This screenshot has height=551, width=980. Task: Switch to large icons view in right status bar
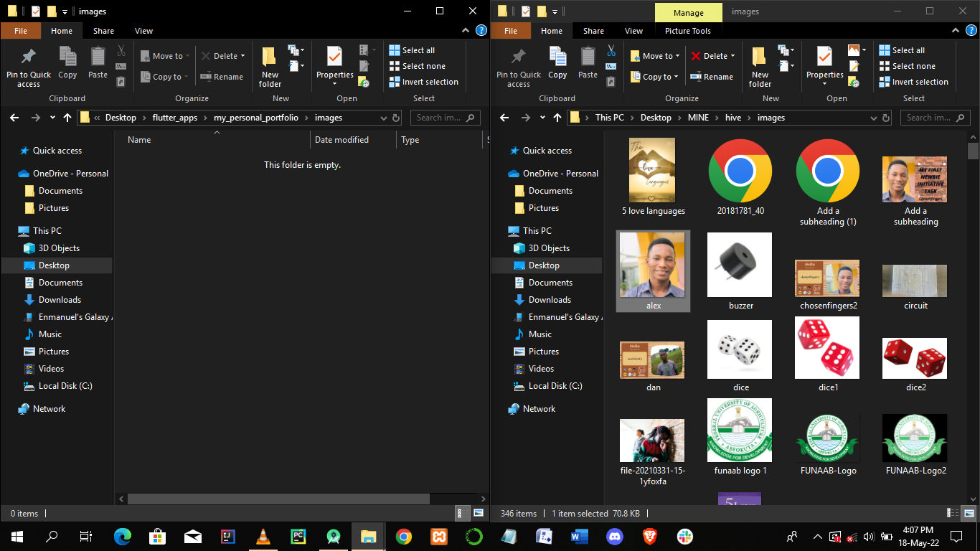point(969,513)
